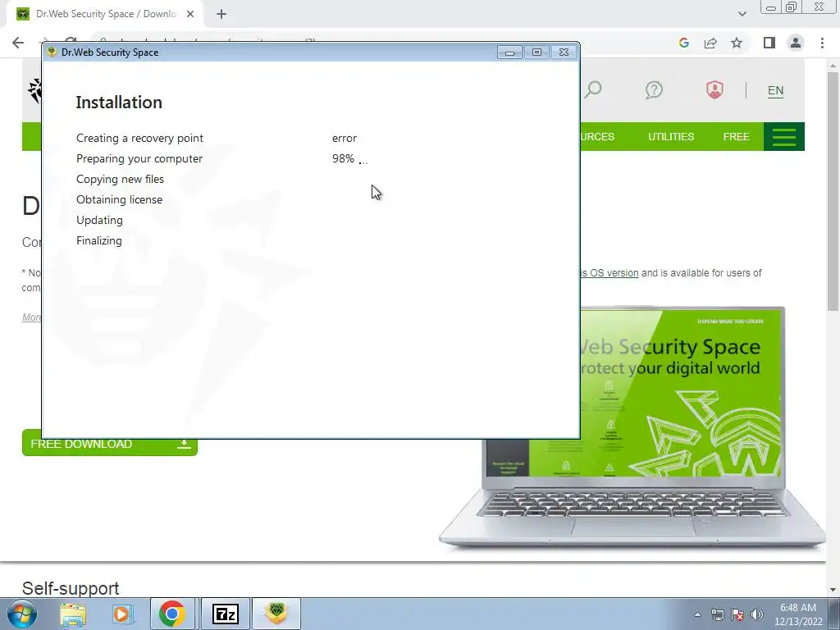Click the Chrome back arrow
The image size is (840, 630).
click(18, 43)
